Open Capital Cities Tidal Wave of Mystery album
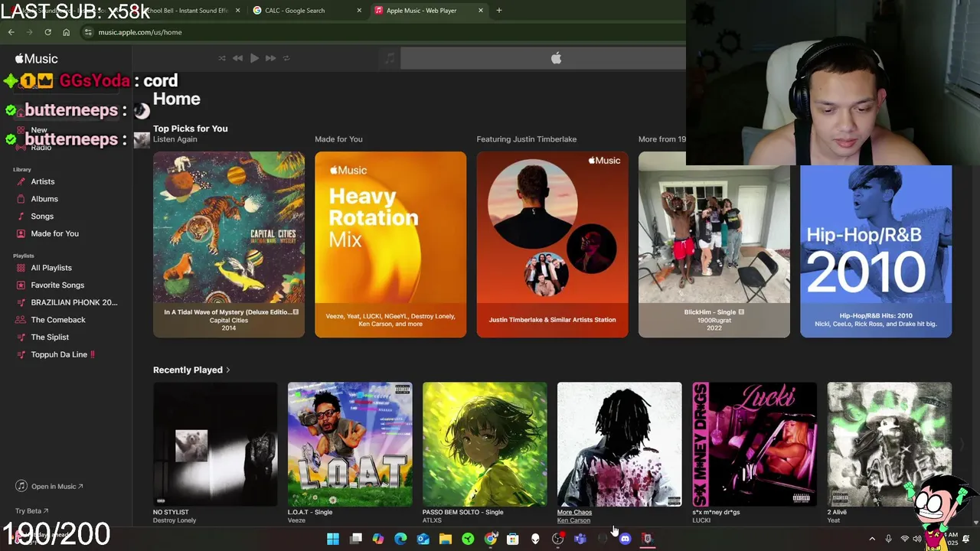This screenshot has width=980, height=551. click(x=229, y=244)
